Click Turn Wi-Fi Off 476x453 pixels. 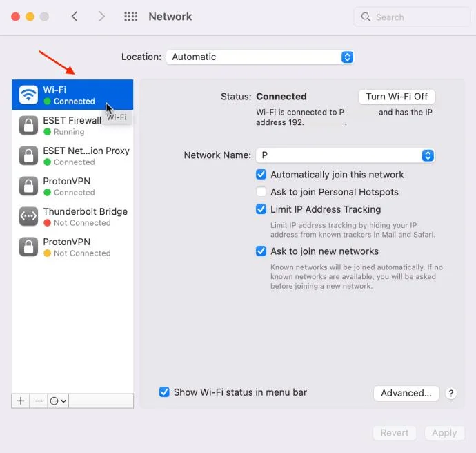[397, 97]
